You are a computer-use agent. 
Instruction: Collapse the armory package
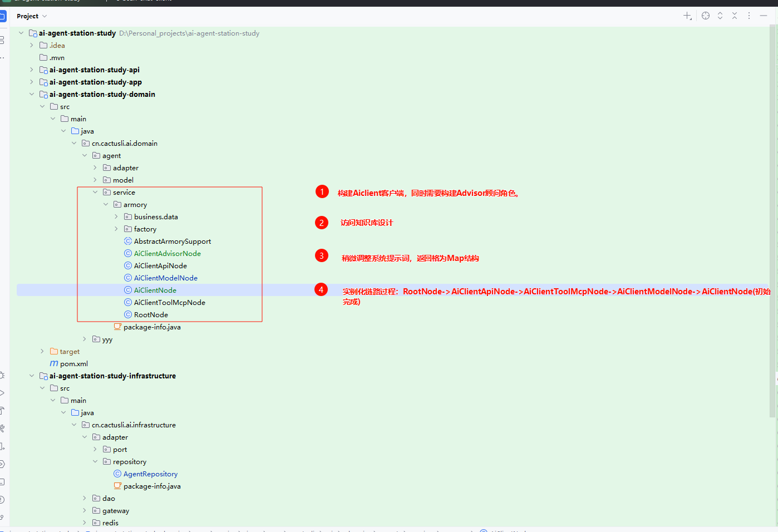(106, 205)
